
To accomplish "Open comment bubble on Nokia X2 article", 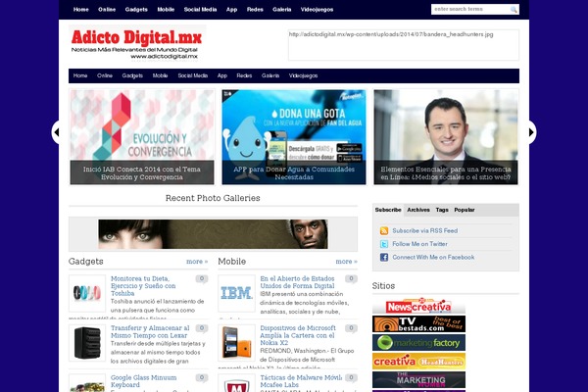I will pyautogui.click(x=352, y=328).
